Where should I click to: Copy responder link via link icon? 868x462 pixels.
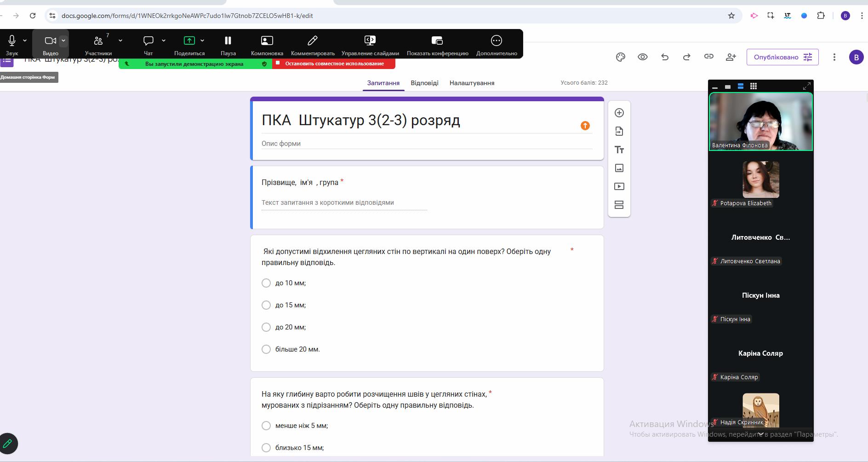coord(709,57)
